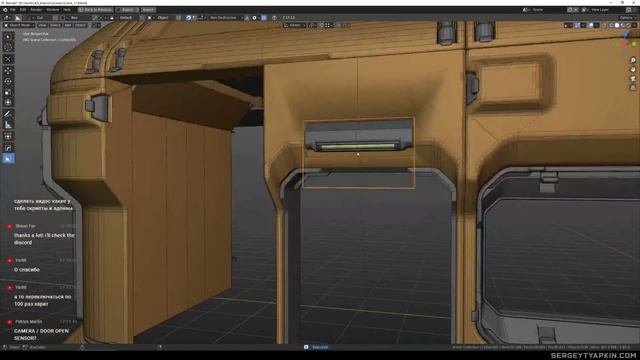640x360 pixels.
Task: Toggle the camera view icon
Action: [x=633, y=79]
